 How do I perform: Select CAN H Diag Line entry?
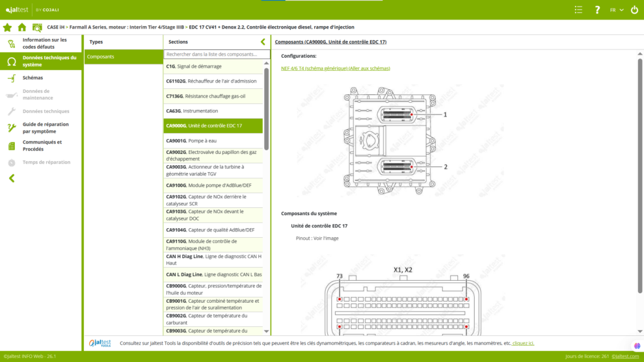pyautogui.click(x=213, y=260)
